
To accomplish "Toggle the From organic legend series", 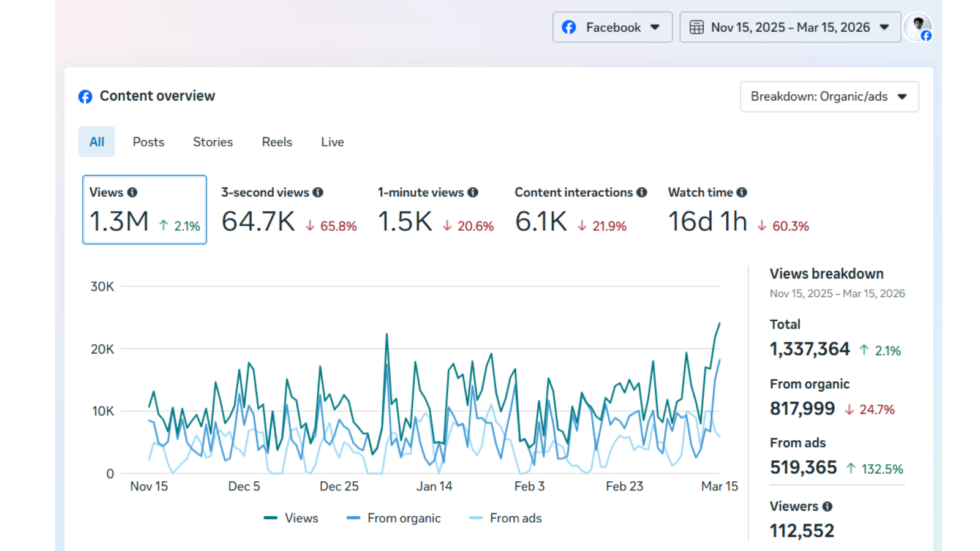I will coord(394,518).
